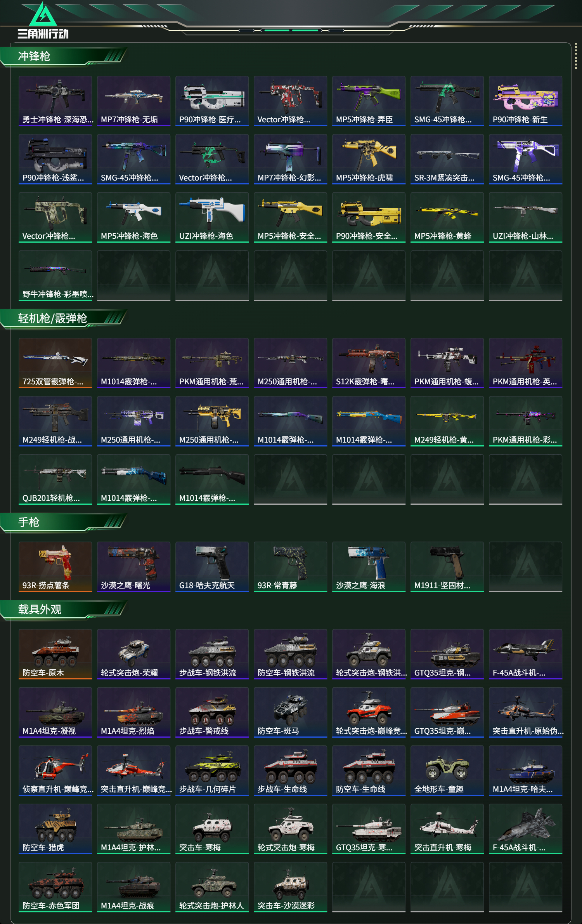Open the 全地形车-童趣 vehicle skin

(x=447, y=771)
